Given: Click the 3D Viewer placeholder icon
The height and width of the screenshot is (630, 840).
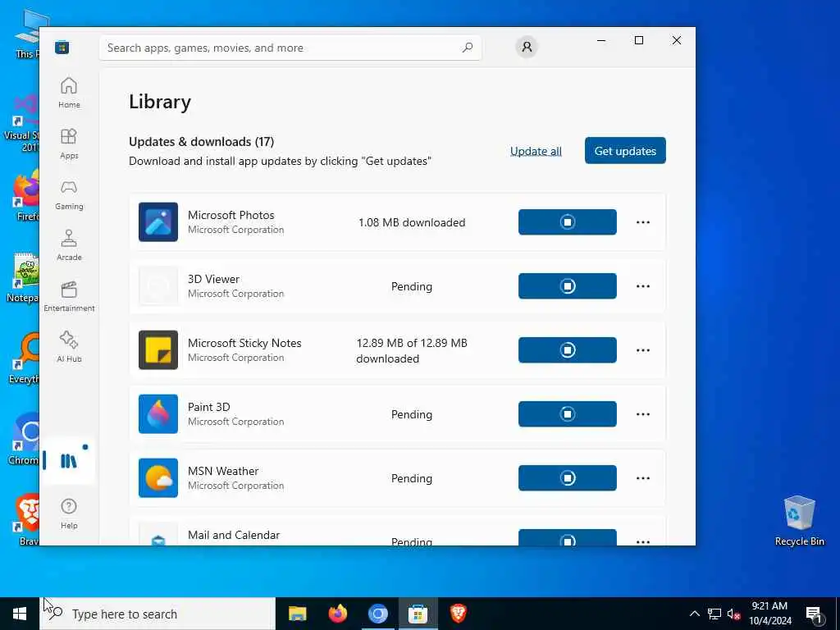Looking at the screenshot, I should (x=158, y=286).
